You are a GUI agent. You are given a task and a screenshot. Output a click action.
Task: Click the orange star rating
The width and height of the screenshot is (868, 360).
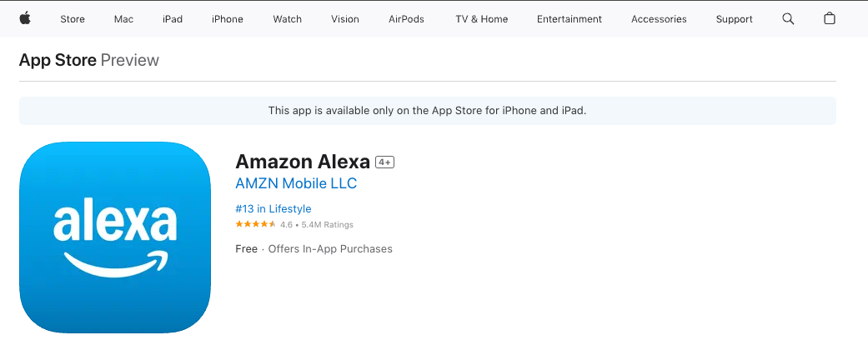(x=255, y=224)
